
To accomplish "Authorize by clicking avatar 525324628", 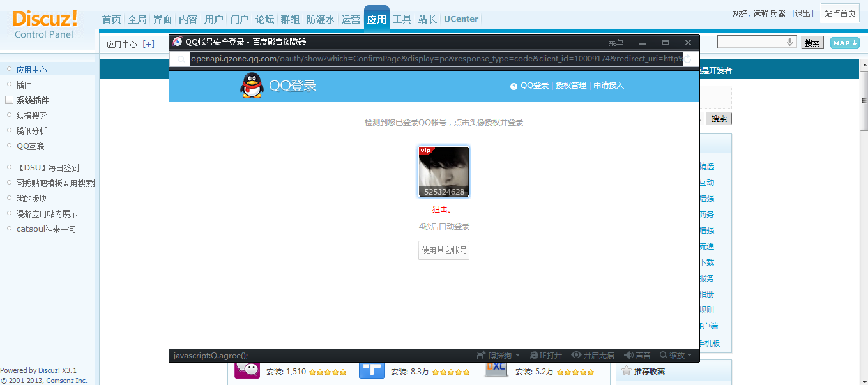I will pos(444,172).
